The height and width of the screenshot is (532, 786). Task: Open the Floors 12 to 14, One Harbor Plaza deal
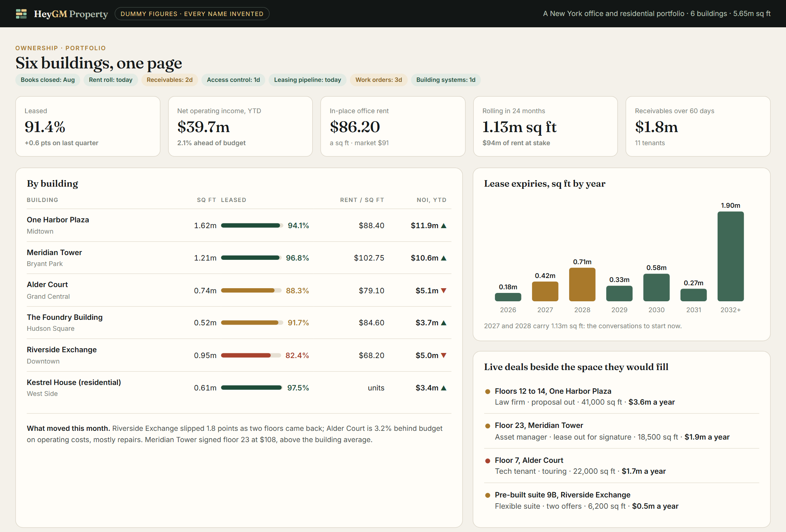[622, 397]
